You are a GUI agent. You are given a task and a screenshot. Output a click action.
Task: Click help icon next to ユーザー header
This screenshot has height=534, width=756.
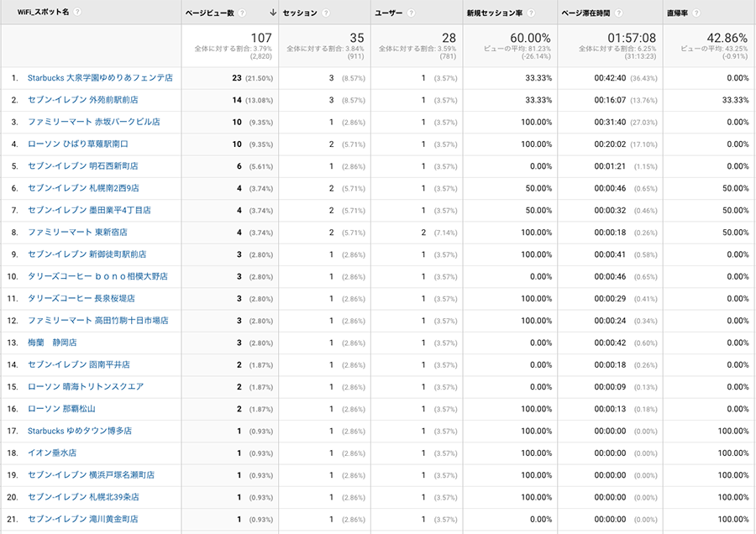(411, 13)
